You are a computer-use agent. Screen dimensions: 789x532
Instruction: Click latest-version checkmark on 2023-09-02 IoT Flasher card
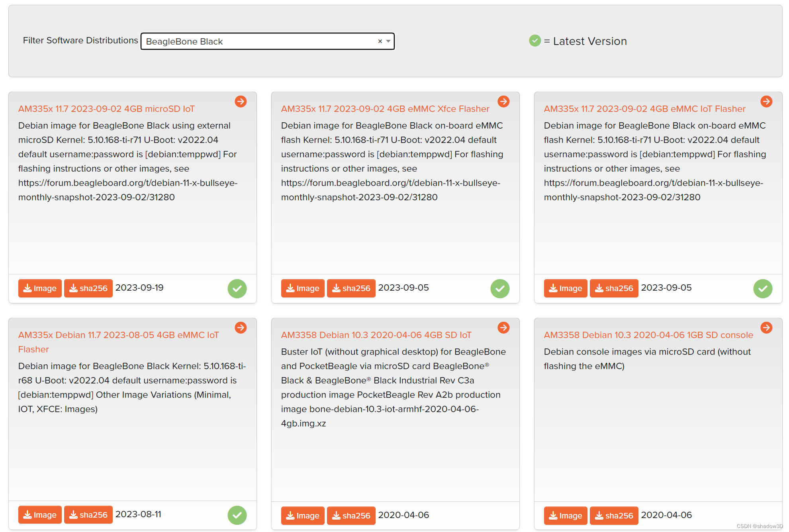tap(763, 289)
